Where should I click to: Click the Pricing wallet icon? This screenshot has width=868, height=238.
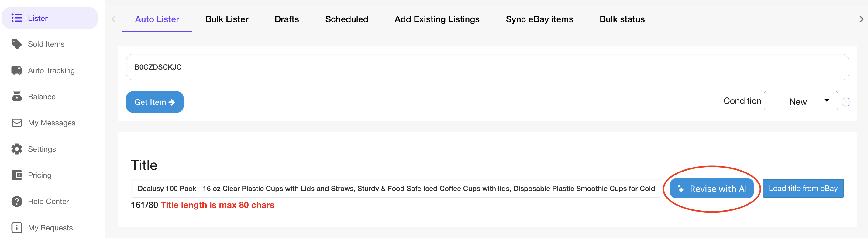[16, 175]
